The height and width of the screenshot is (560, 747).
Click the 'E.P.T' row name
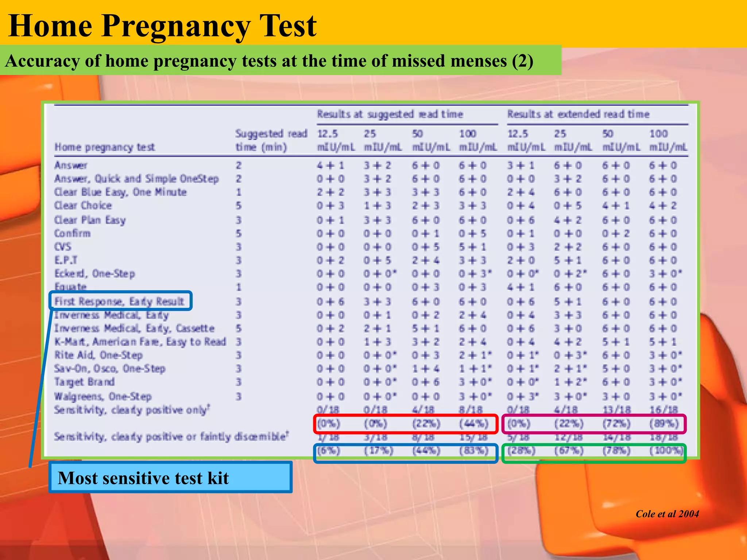tap(66, 260)
